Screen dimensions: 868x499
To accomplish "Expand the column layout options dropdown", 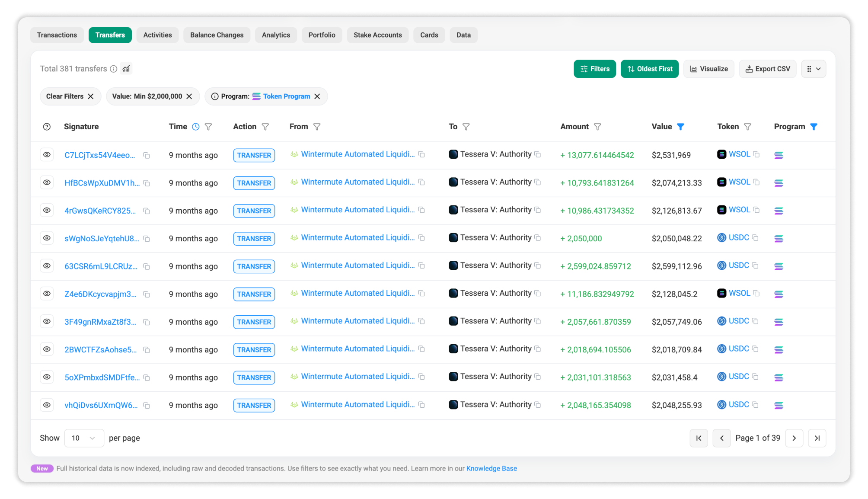I will pyautogui.click(x=814, y=69).
